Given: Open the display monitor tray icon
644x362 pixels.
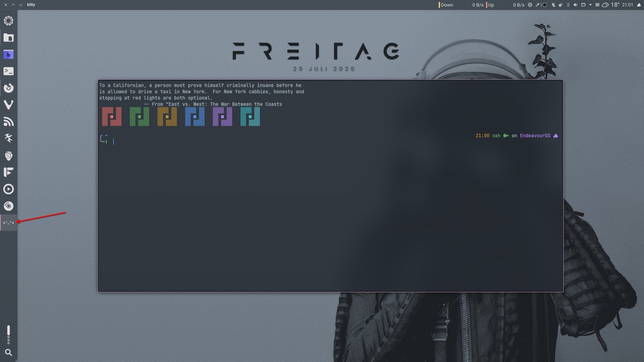Looking at the screenshot, I should click(583, 5).
